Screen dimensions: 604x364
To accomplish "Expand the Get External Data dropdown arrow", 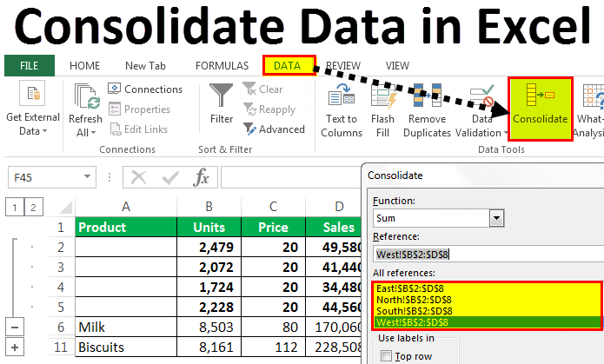I will 44,131.
